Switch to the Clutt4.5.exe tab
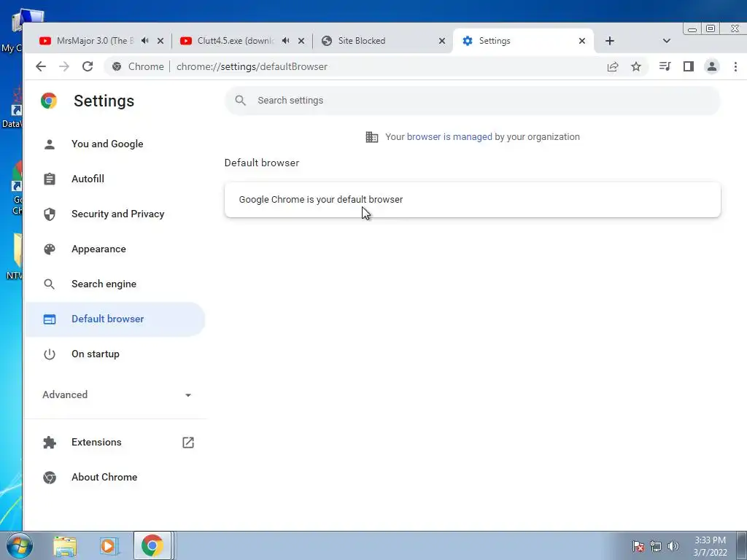 236,41
